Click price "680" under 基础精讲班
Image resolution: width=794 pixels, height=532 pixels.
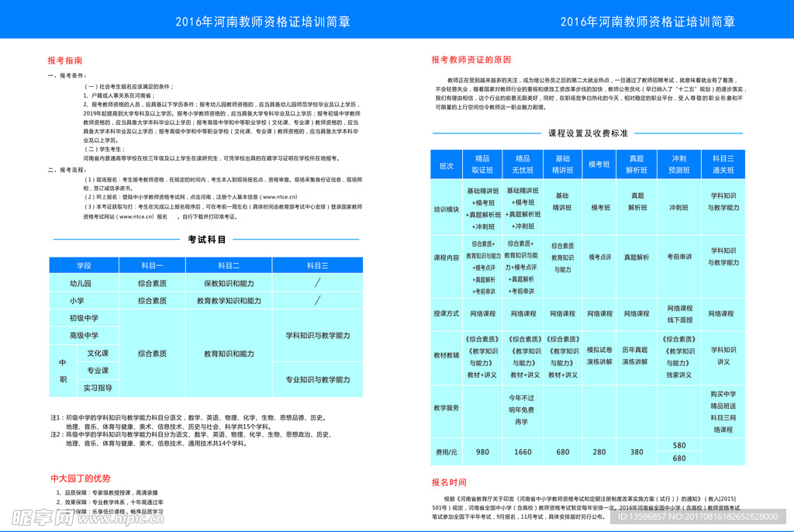tap(563, 452)
